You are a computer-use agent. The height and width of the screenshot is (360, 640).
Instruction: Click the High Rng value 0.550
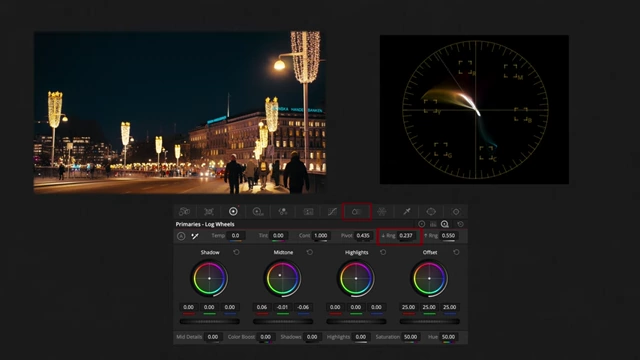(449, 236)
